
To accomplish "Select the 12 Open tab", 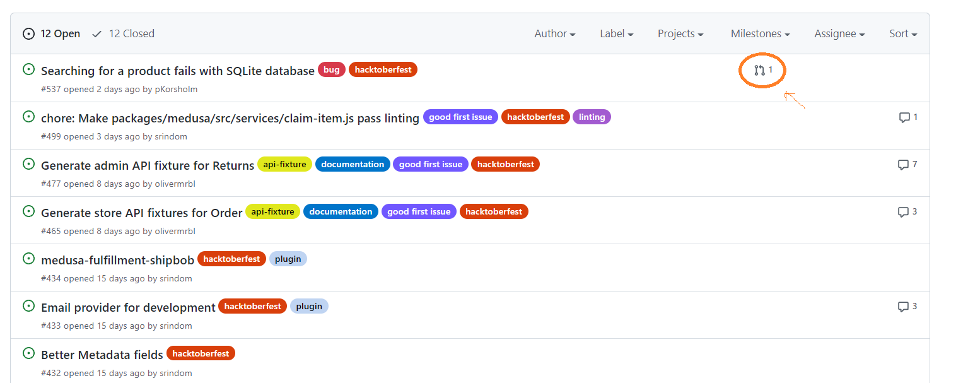I will pos(61,33).
